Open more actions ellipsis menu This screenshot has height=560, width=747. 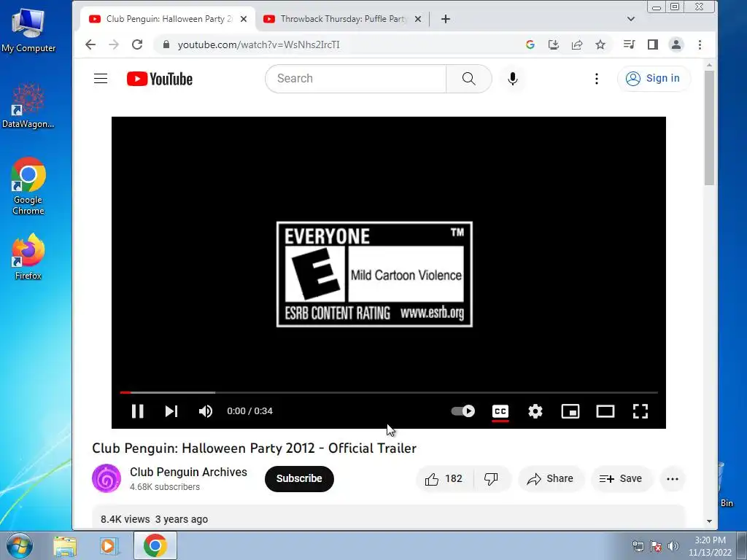click(672, 479)
